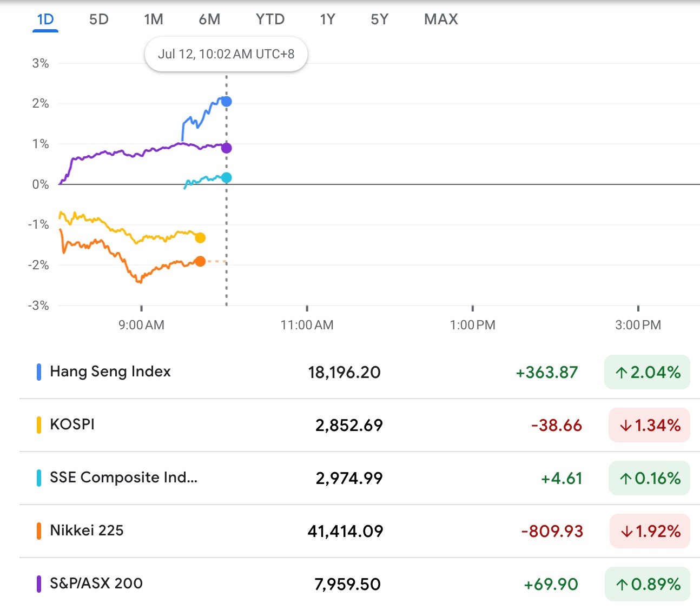Image resolution: width=700 pixels, height=610 pixels.
Task: Click the Hang Seng change +363.87
Action: [547, 372]
